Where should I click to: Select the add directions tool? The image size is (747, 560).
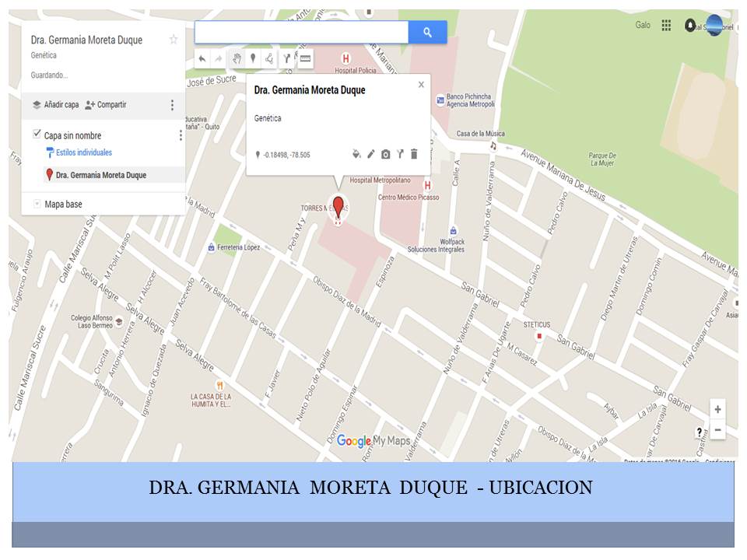286,58
